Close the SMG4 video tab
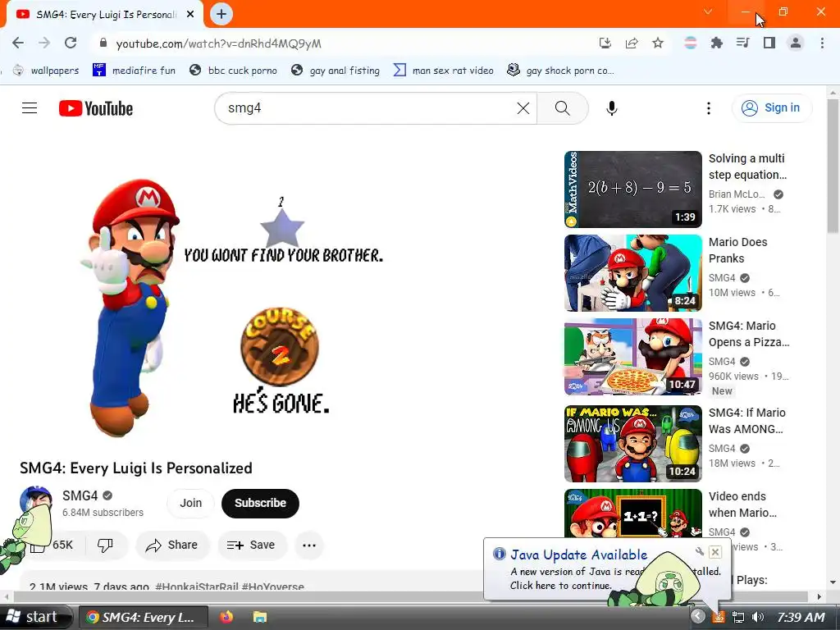This screenshot has width=840, height=630. coord(190,15)
